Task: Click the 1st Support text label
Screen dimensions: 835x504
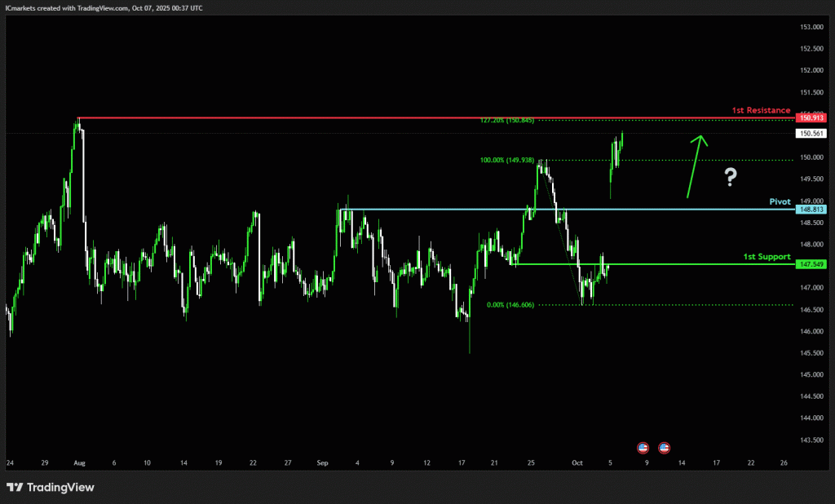Action: [x=766, y=256]
